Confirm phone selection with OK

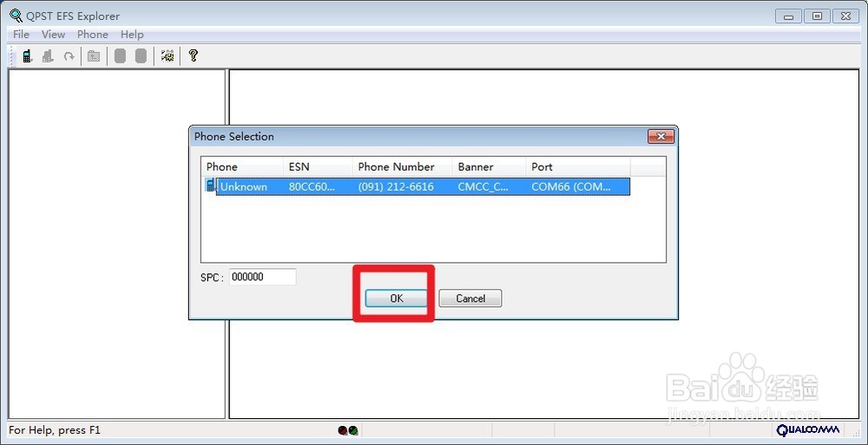(x=397, y=298)
